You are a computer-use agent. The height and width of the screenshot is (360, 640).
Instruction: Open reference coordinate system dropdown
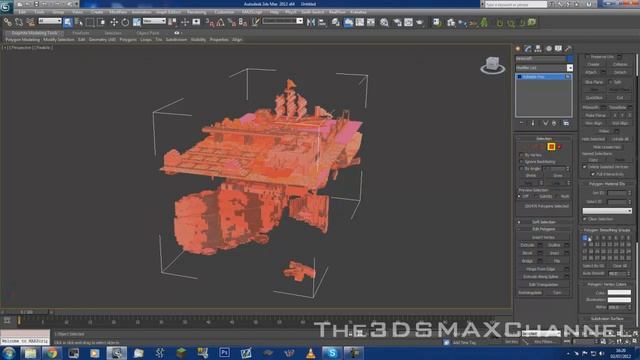[x=154, y=21]
